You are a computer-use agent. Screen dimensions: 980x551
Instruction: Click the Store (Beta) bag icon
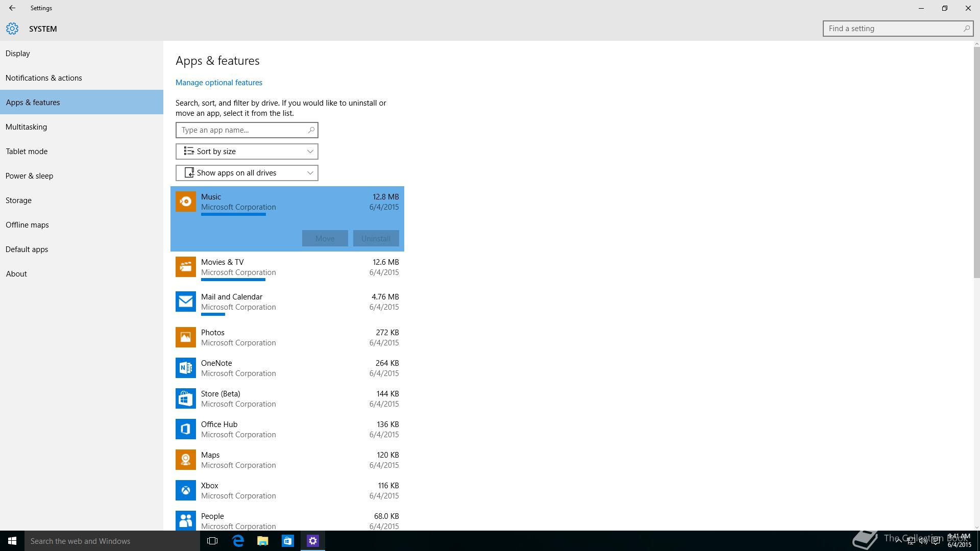(186, 398)
